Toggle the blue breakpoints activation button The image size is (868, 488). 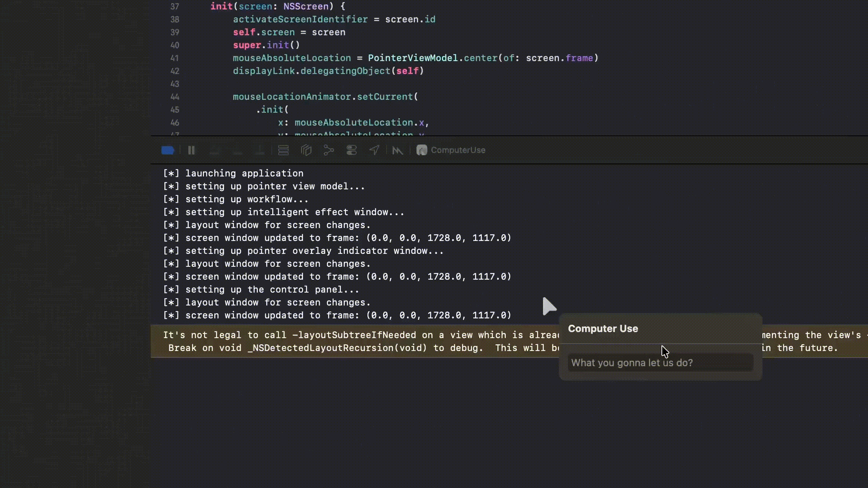click(167, 150)
